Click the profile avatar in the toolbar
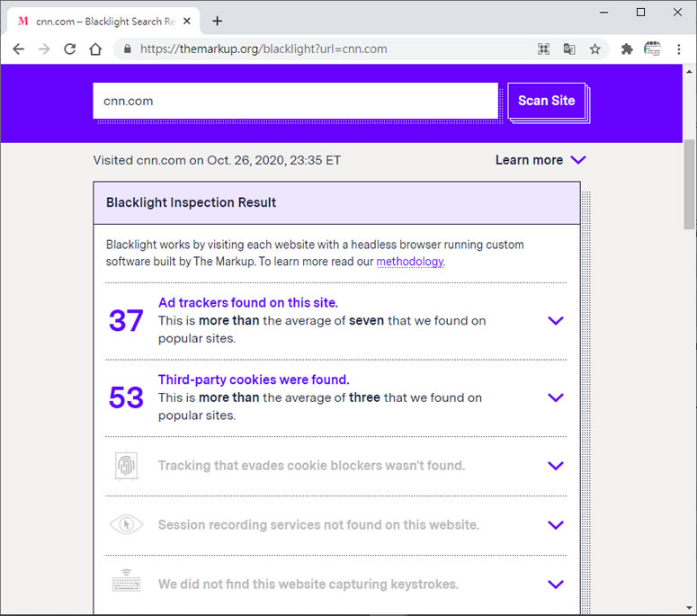 coord(653,49)
